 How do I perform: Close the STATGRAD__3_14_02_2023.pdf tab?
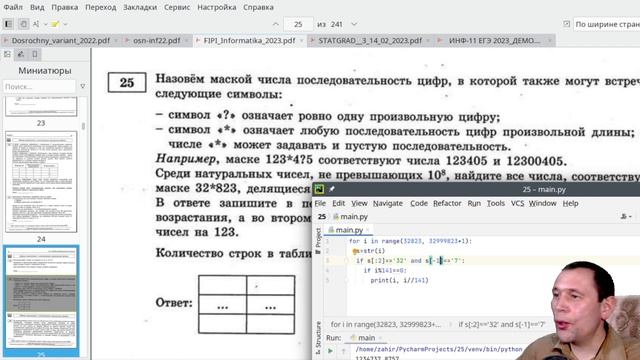[x=428, y=40]
